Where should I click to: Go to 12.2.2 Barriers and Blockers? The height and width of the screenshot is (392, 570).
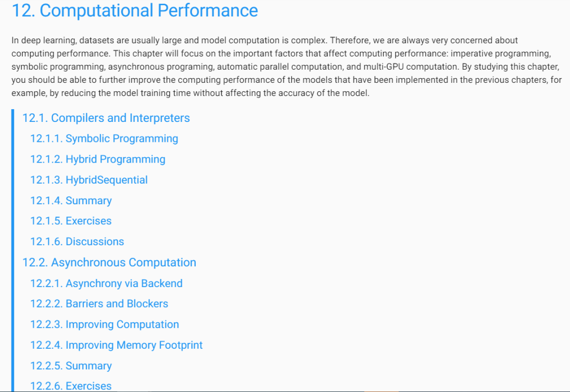pyautogui.click(x=99, y=304)
